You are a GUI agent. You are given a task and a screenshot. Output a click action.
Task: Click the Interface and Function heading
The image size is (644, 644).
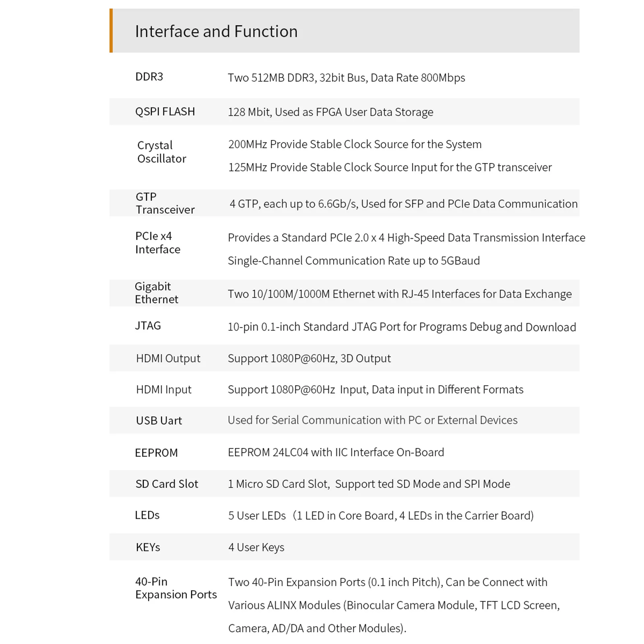[x=216, y=31]
